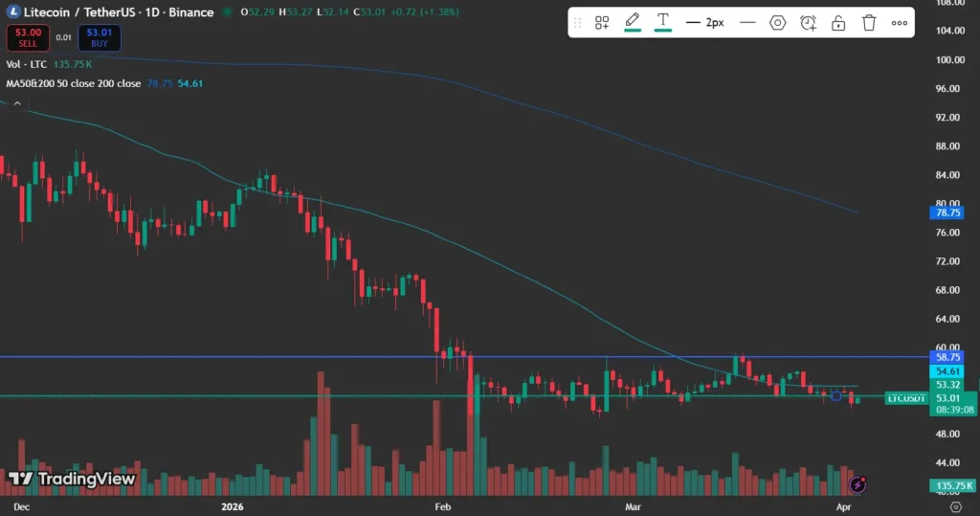Viewport: 980px width, 516px height.
Task: Collapse the indicator legend with the caret
Action: point(17,103)
